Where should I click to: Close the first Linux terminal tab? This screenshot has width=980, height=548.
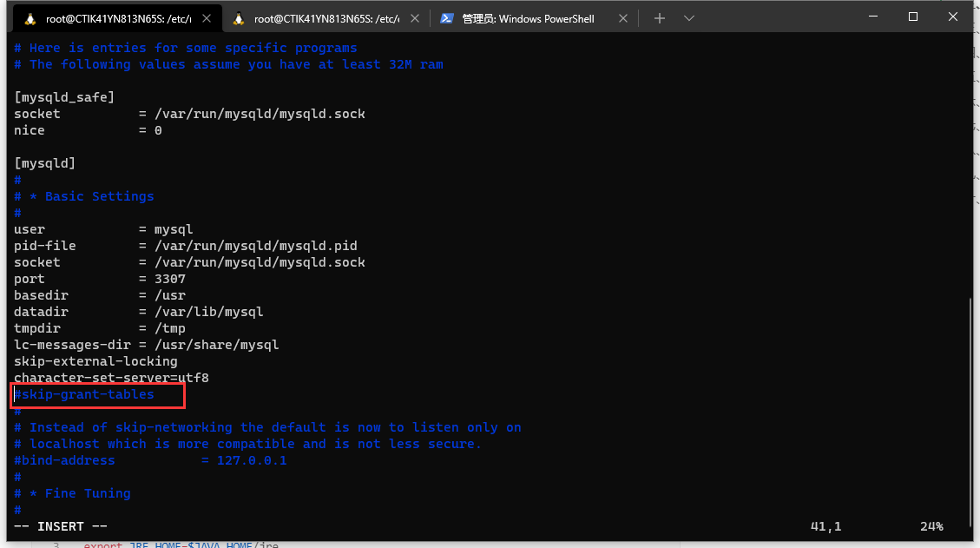207,19
